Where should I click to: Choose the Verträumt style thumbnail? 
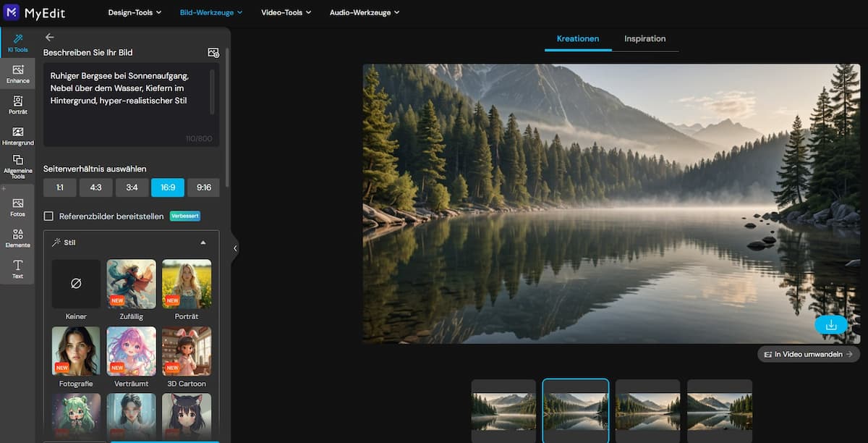click(131, 351)
